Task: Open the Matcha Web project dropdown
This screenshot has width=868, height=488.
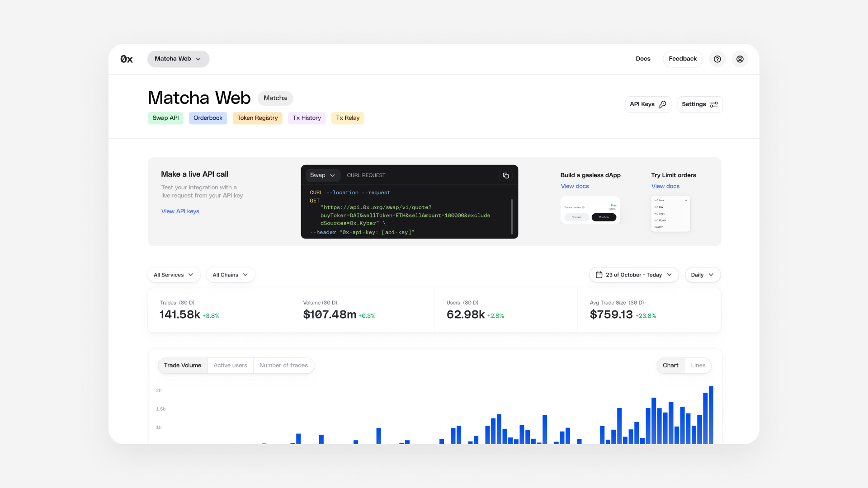Action: 178,59
